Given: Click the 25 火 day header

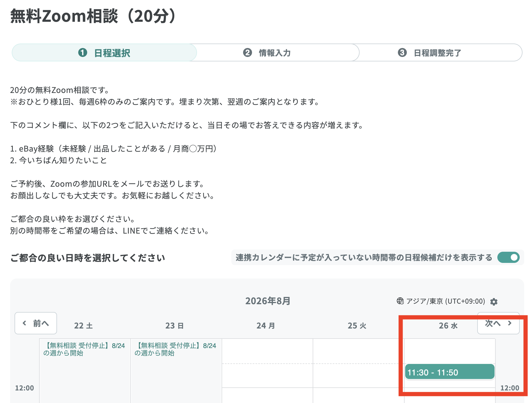Looking at the screenshot, I should pyautogui.click(x=357, y=325).
